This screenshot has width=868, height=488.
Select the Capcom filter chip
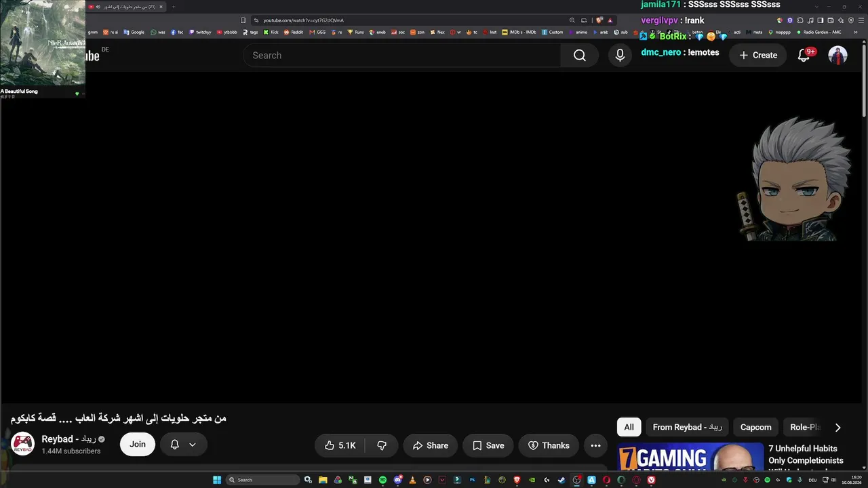[x=756, y=427]
